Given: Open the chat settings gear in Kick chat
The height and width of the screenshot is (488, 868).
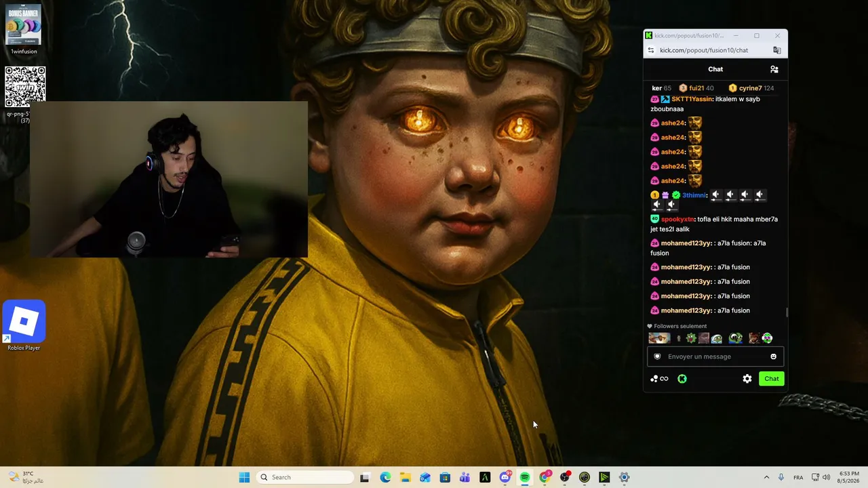Looking at the screenshot, I should point(747,379).
